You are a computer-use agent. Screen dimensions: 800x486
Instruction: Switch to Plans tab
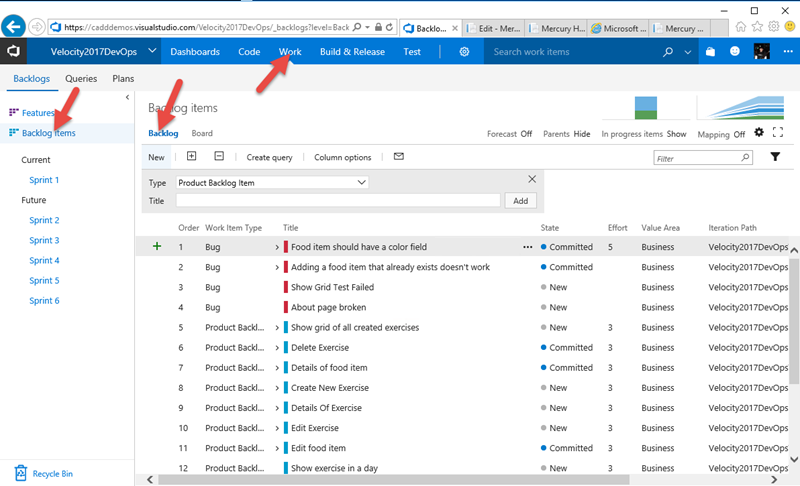point(123,79)
